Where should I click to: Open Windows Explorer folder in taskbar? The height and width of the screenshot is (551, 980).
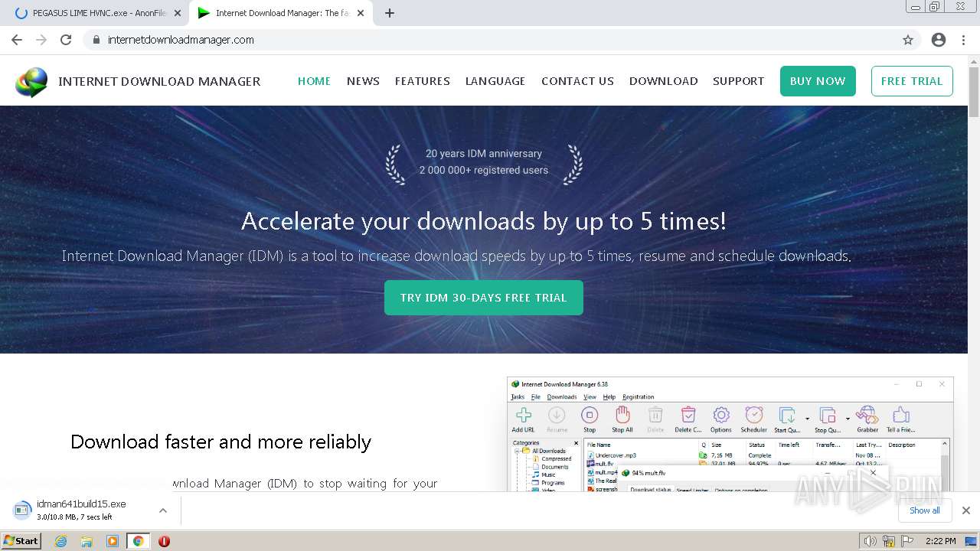coord(87,541)
